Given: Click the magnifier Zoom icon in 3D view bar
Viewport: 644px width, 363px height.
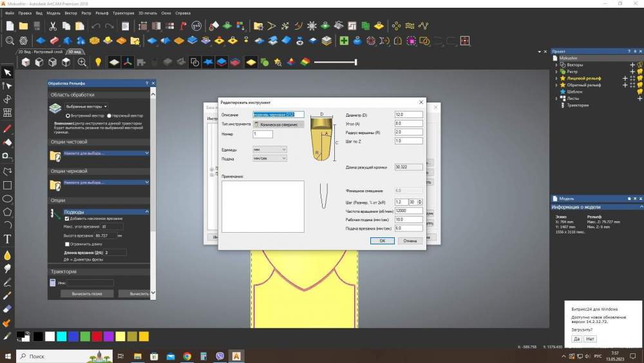Looking at the screenshot, I should click(82, 63).
